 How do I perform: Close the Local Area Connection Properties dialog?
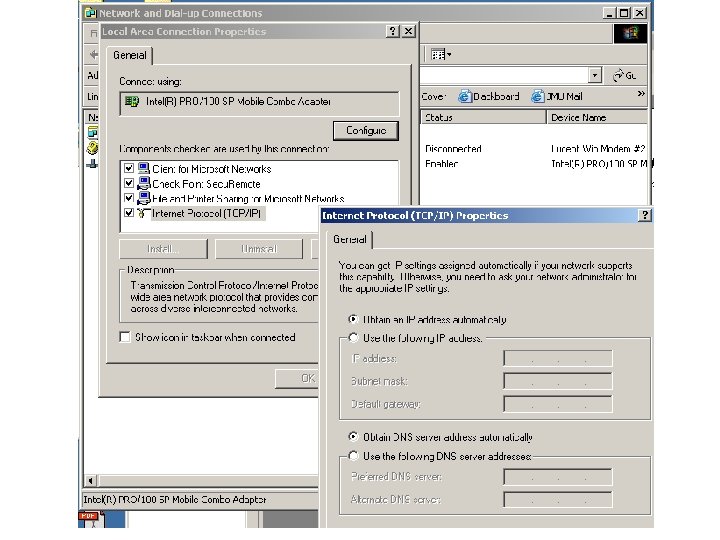click(x=408, y=31)
